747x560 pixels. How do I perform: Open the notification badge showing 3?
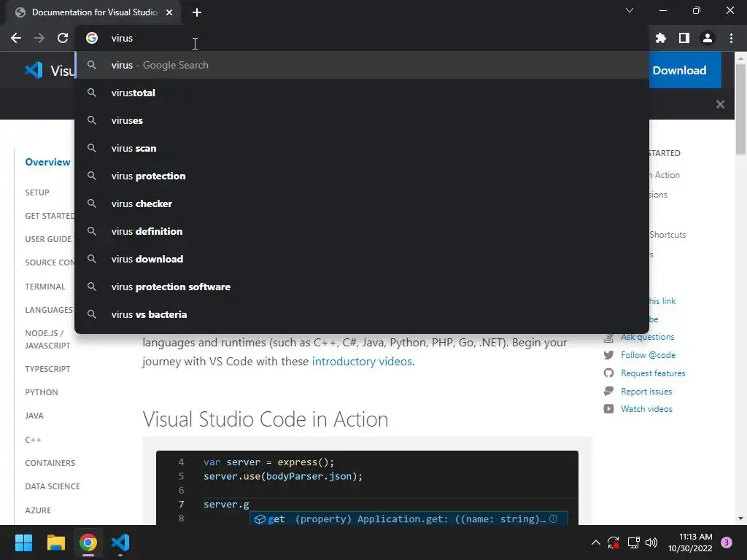coord(727,542)
